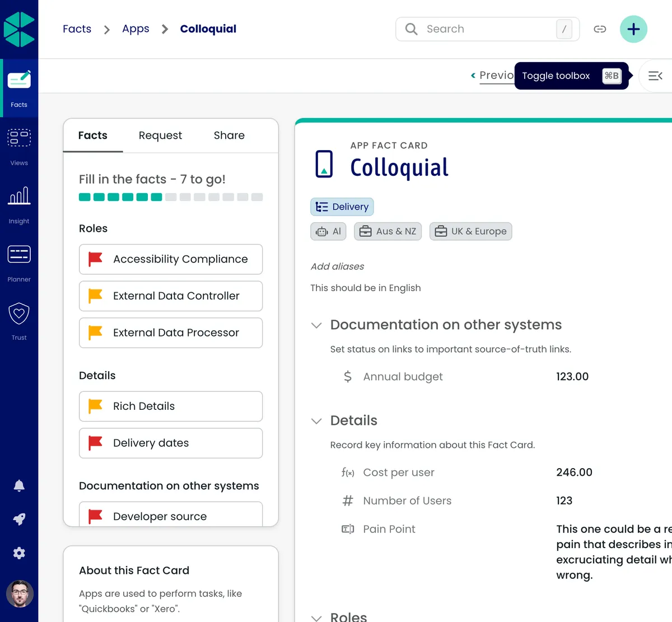This screenshot has height=622, width=672.
Task: Click into the Search field
Action: pyautogui.click(x=487, y=29)
